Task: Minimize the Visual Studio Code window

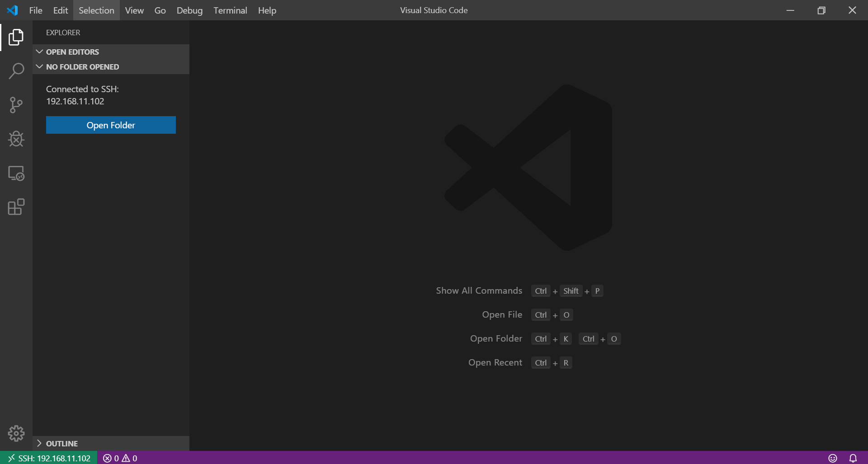Action: (x=790, y=10)
